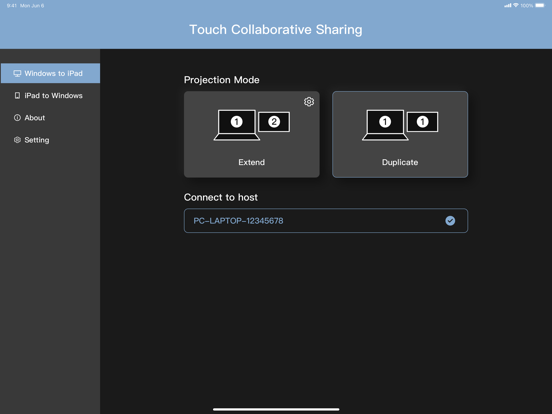Open the iPad to Windows tab

coord(50,95)
